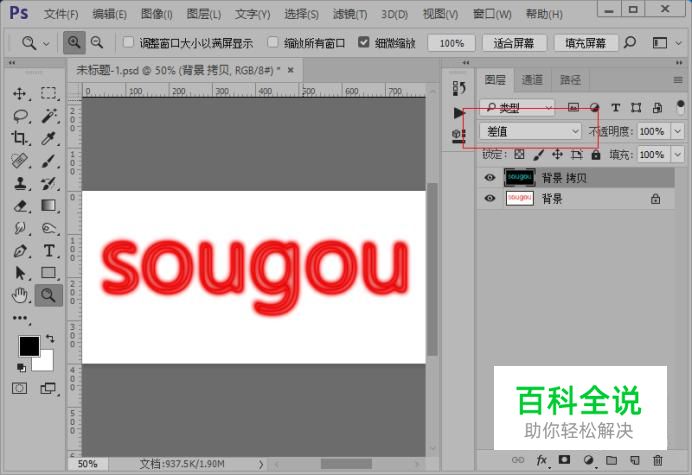
Task: Choose Zoom Out mode in options bar
Action: pyautogui.click(x=97, y=43)
